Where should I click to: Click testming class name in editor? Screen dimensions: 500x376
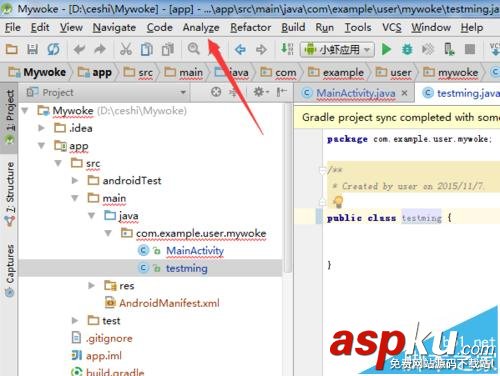421,218
